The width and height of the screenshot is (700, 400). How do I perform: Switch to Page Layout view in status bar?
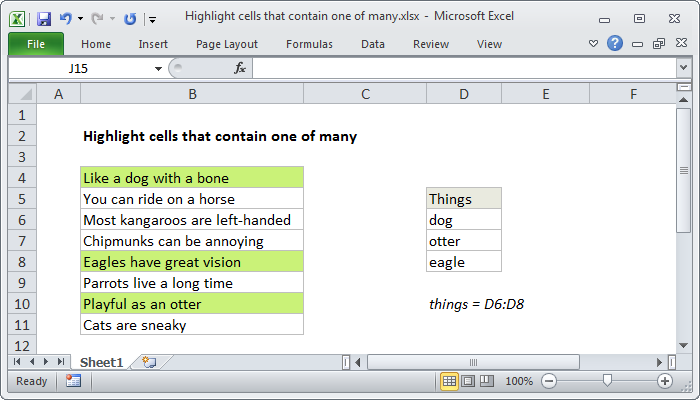click(x=468, y=381)
